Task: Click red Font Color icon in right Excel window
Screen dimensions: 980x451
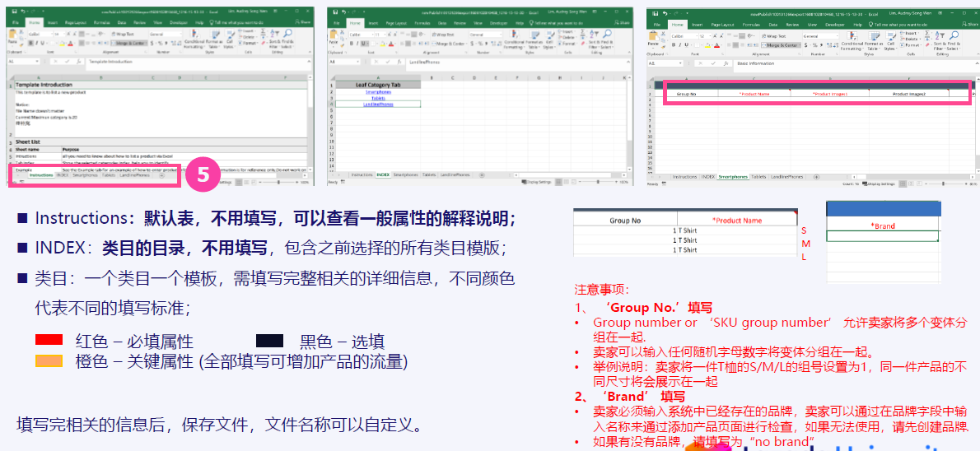Action: pyautogui.click(x=716, y=45)
